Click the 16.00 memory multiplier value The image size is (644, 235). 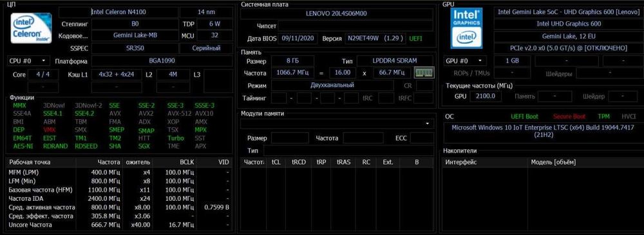coord(343,73)
